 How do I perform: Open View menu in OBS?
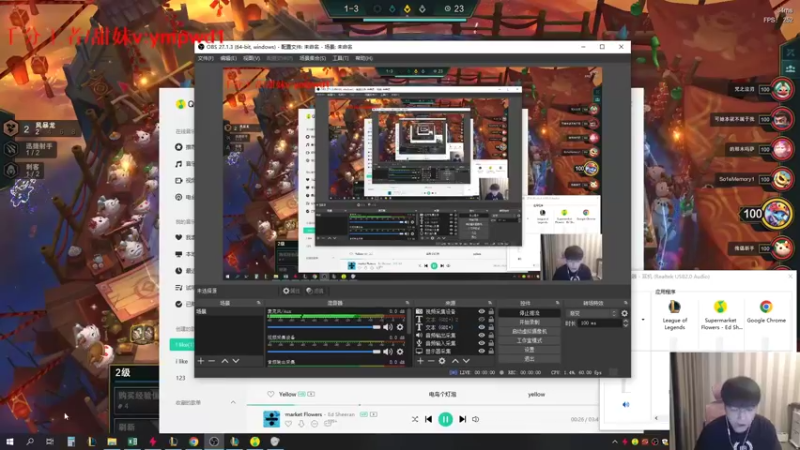[251, 58]
